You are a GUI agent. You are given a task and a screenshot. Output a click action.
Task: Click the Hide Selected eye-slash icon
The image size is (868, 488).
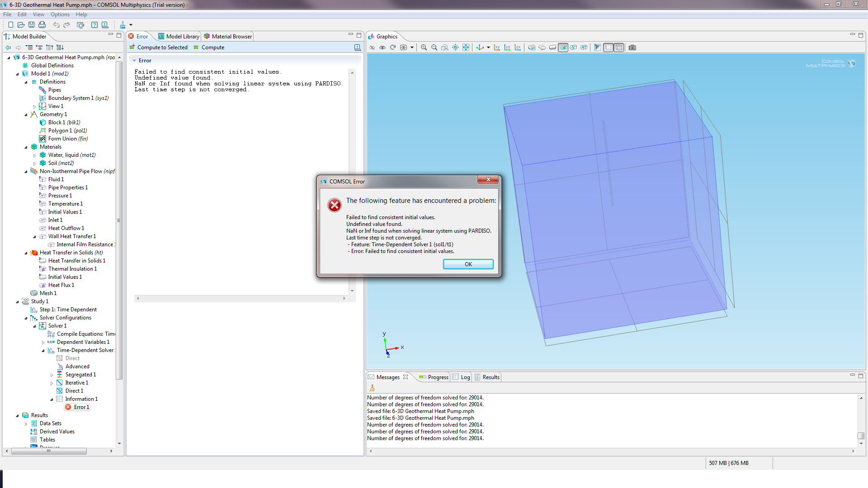point(372,47)
